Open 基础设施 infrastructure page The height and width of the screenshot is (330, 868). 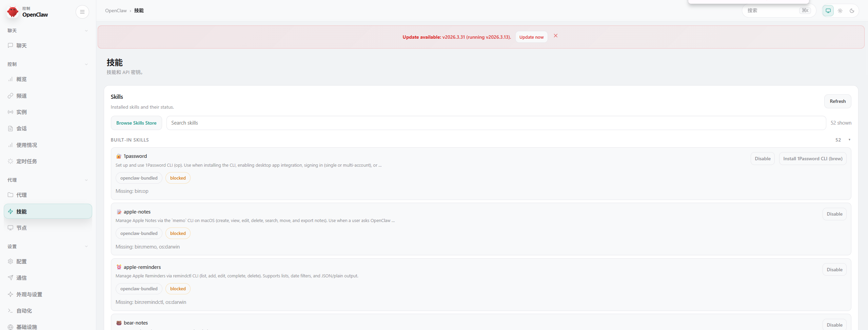coord(48,327)
